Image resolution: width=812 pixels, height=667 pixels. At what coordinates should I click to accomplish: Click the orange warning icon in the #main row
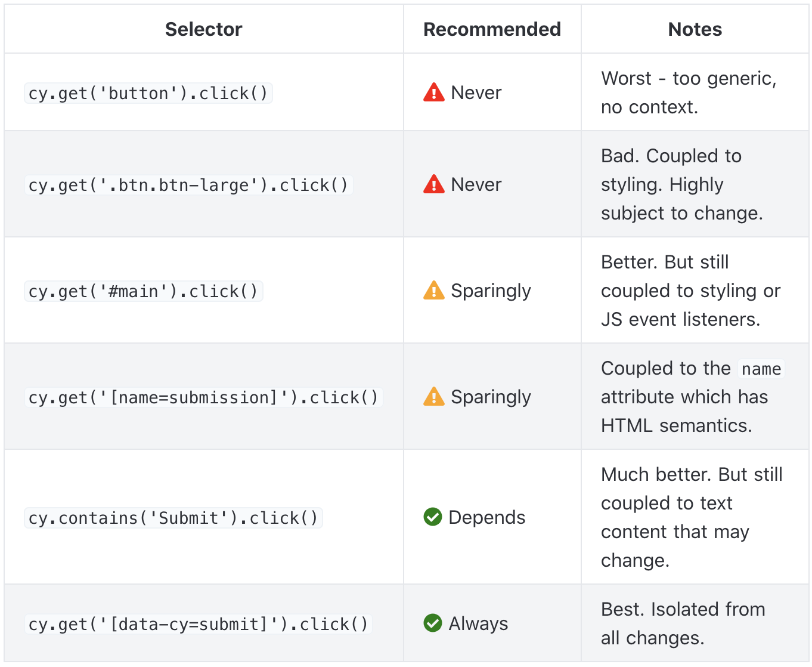[x=433, y=291]
